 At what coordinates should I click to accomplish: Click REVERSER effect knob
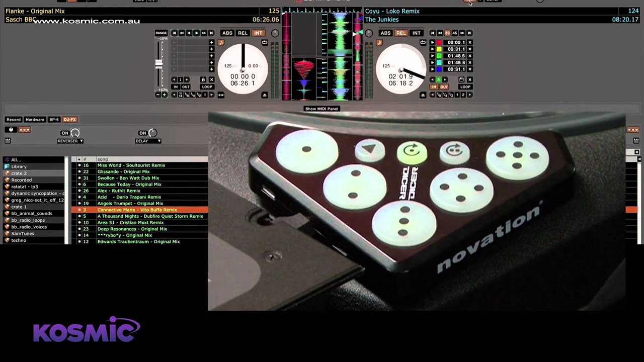pos(75,133)
